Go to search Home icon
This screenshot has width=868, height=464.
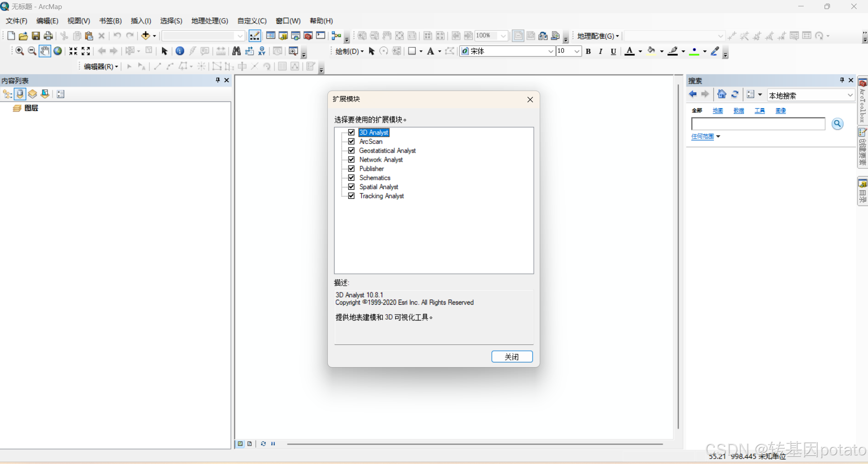pyautogui.click(x=722, y=94)
